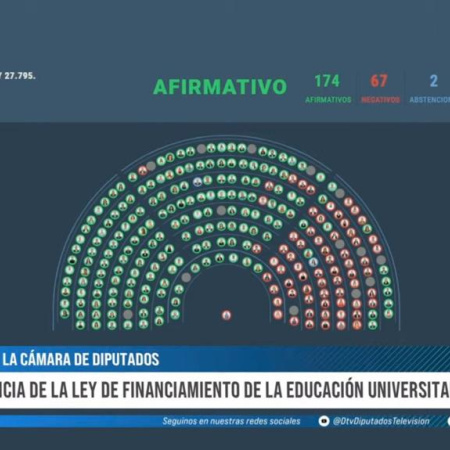This screenshot has width=450, height=450.
Task: Click the LA CÁMARA DE DIPUTADOS banner
Action: click(81, 359)
